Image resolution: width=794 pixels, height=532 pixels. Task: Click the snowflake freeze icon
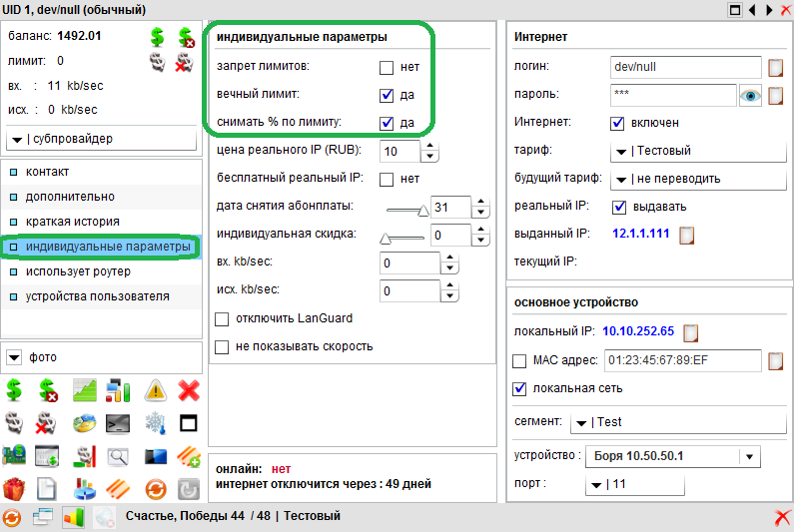(155, 424)
